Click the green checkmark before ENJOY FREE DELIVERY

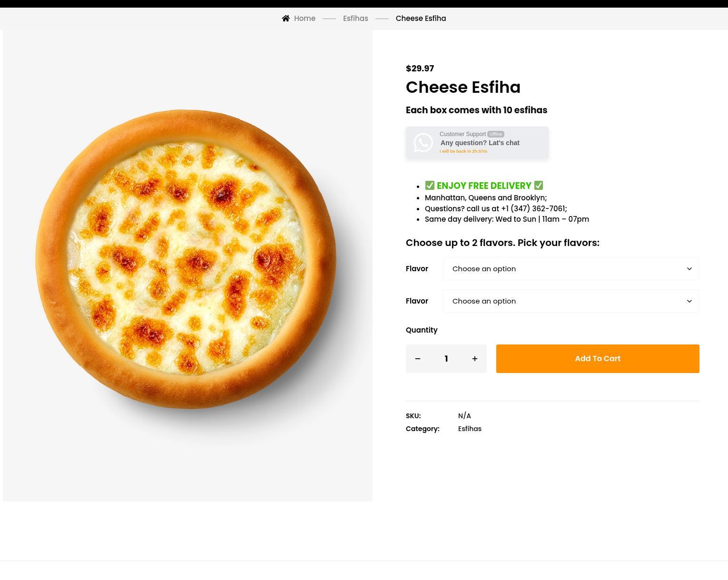[x=430, y=186]
